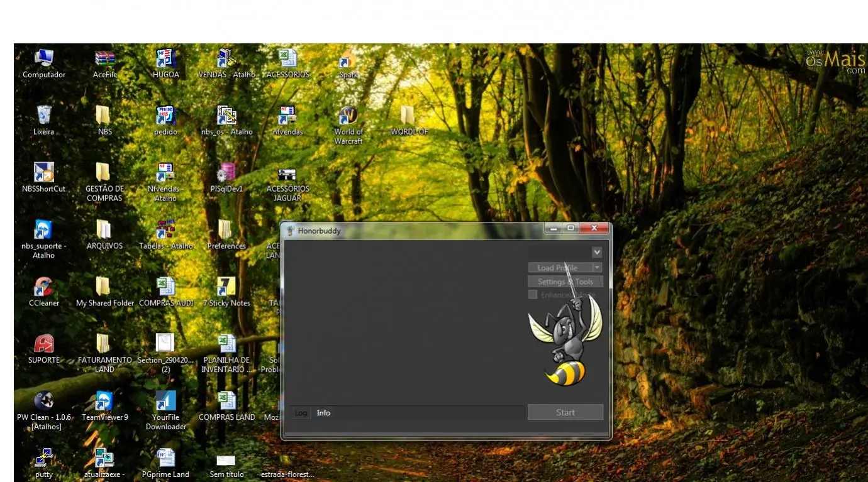The image size is (868, 482).
Task: Expand the Load Profile split arrow
Action: [598, 268]
